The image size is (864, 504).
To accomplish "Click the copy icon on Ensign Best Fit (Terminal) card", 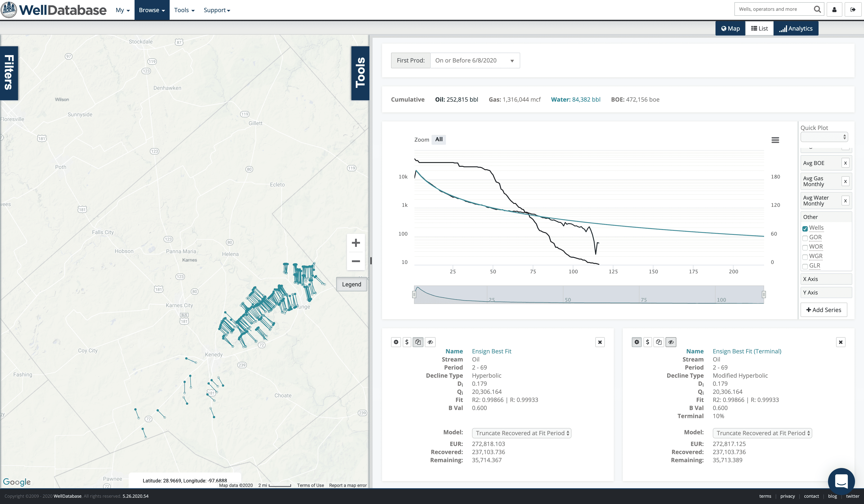I will click(659, 342).
